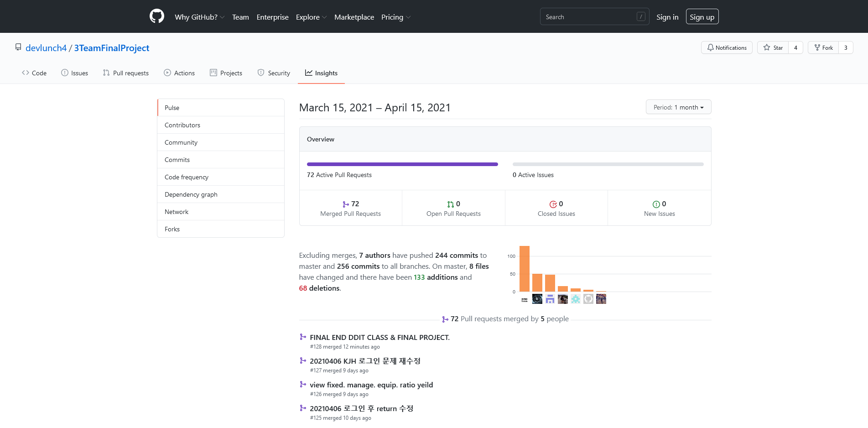Viewport: 868px width, 428px height.
Task: Click the merged pull request count icon
Action: coord(345,204)
